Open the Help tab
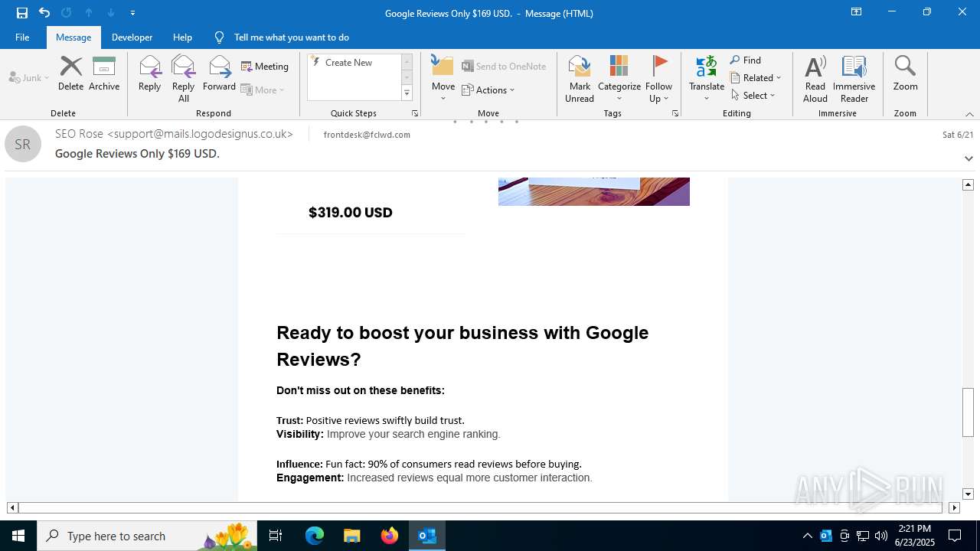 [182, 37]
